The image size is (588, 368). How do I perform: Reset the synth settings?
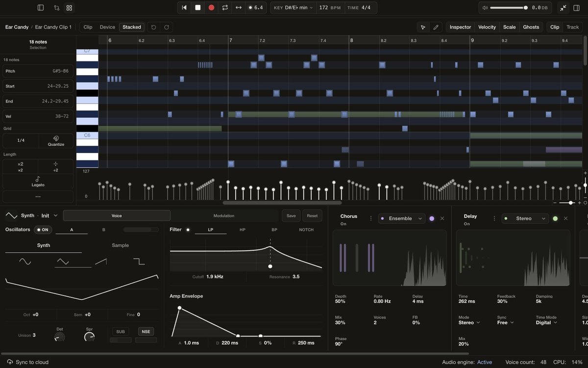coord(312,216)
